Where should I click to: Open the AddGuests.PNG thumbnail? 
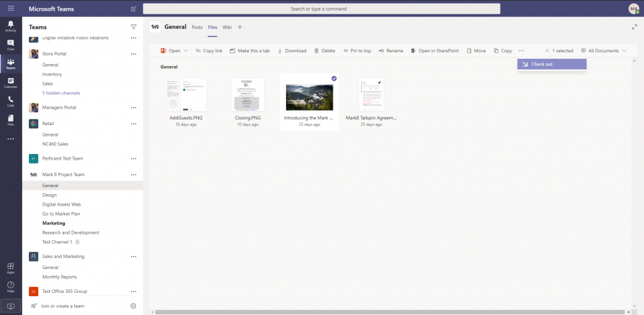pyautogui.click(x=186, y=96)
